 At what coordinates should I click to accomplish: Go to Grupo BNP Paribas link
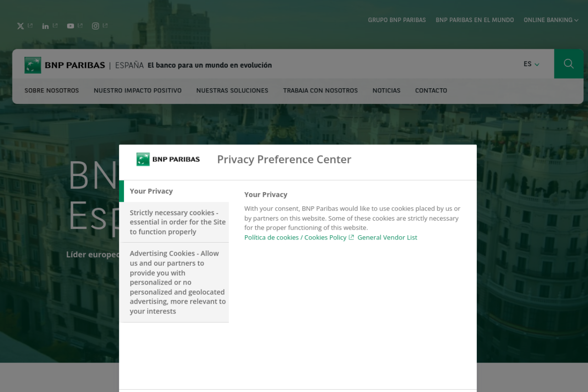pyautogui.click(x=397, y=20)
